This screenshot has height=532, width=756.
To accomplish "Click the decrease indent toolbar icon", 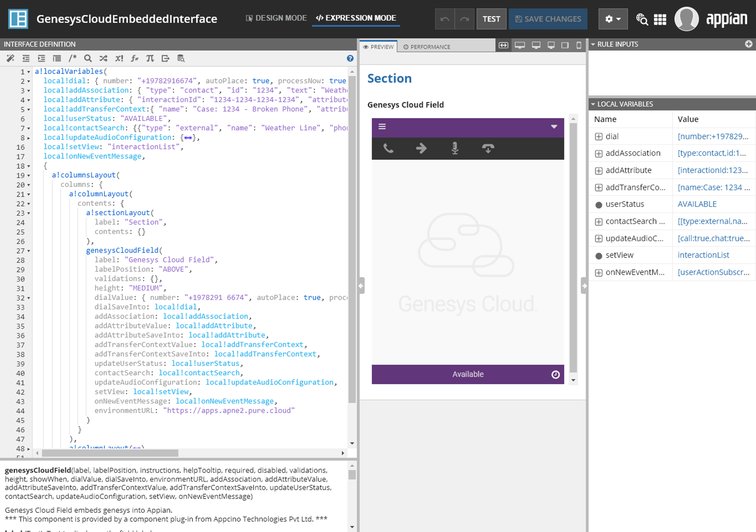I will pyautogui.click(x=26, y=58).
